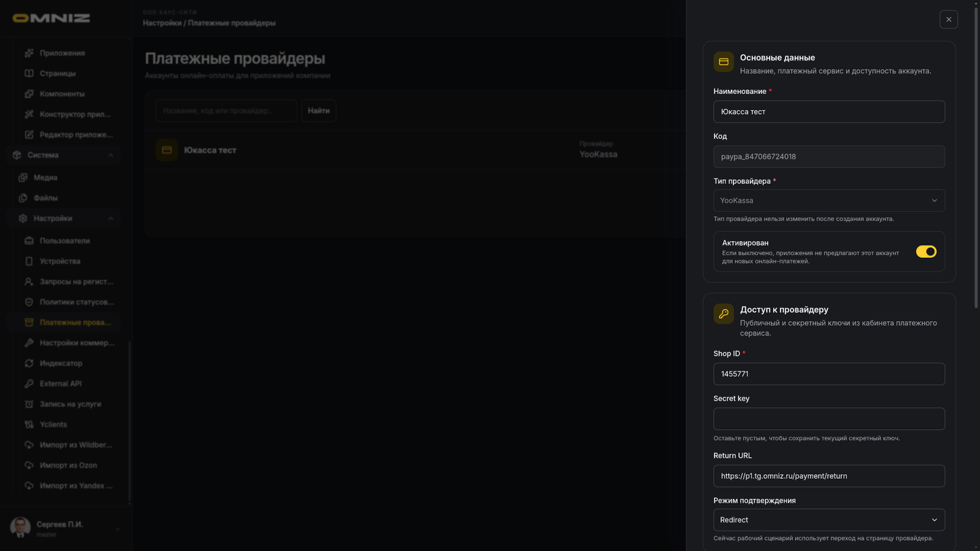This screenshot has height=551, width=980.
Task: Click the Медиа icon in the sidebar
Action: [x=22, y=178]
